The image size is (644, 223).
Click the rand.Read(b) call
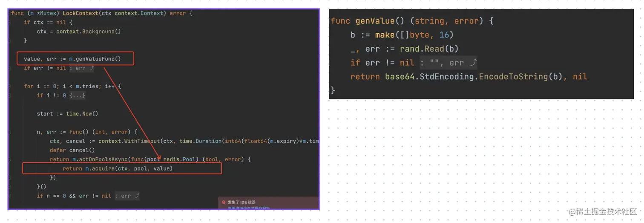429,49
